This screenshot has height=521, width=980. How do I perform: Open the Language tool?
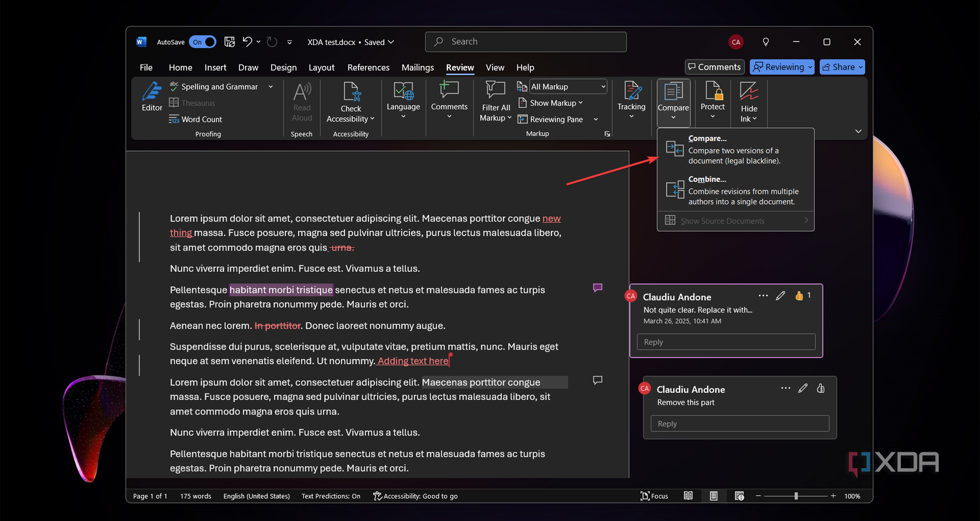(403, 99)
